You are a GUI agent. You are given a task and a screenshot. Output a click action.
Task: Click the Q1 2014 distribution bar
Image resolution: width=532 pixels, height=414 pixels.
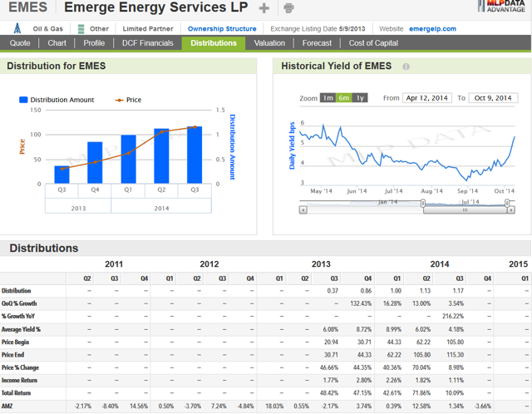click(x=128, y=159)
